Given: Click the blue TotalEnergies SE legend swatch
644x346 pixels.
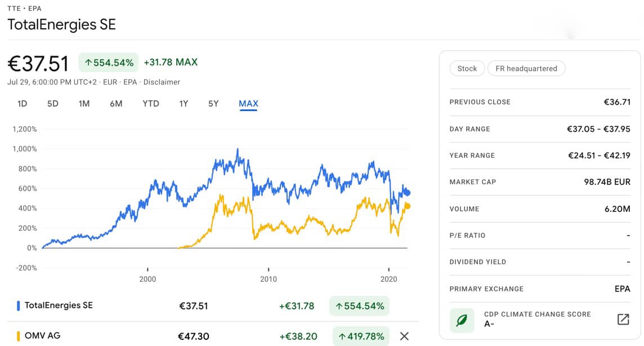Looking at the screenshot, I should pyautogui.click(x=18, y=306).
